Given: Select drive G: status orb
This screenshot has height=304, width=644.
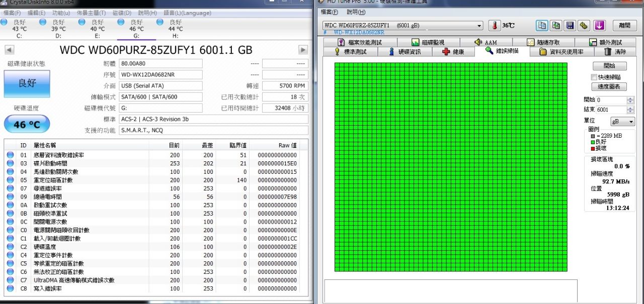Looking at the screenshot, I should [x=121, y=22].
